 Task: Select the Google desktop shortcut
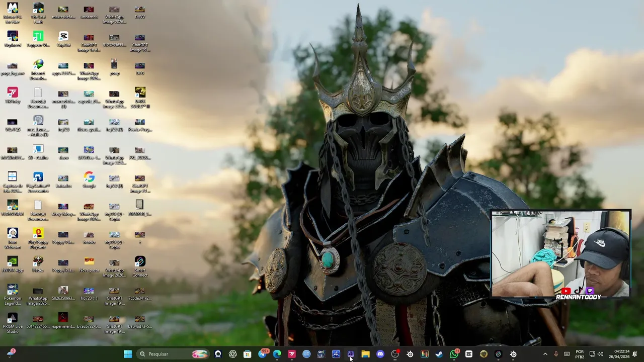(89, 180)
